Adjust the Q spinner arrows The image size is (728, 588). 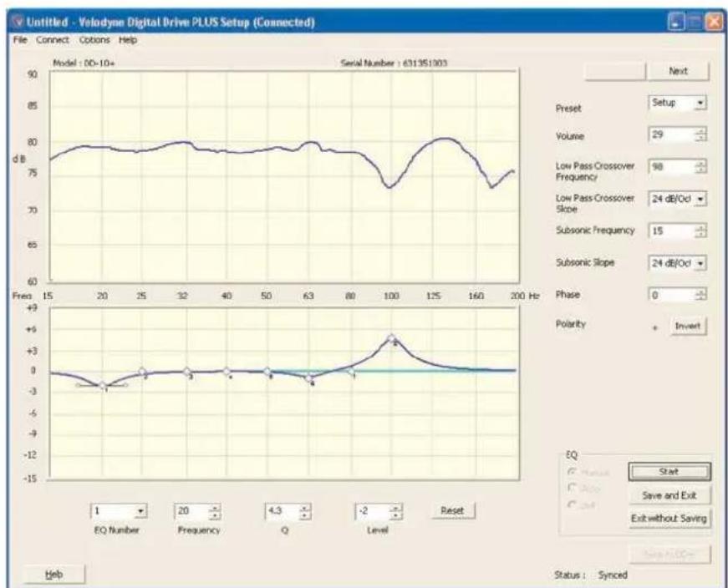(304, 511)
